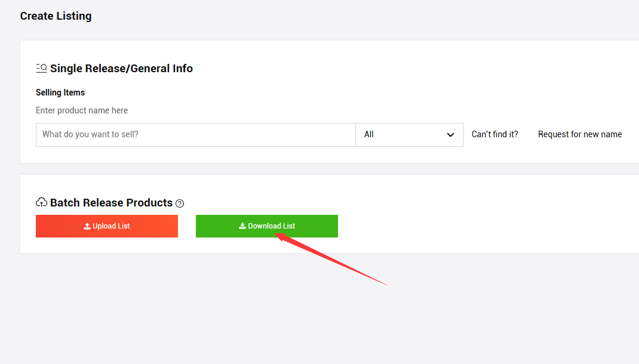639x364 pixels.
Task: Expand the chevron arrow of the All dropdown
Action: [x=450, y=135]
